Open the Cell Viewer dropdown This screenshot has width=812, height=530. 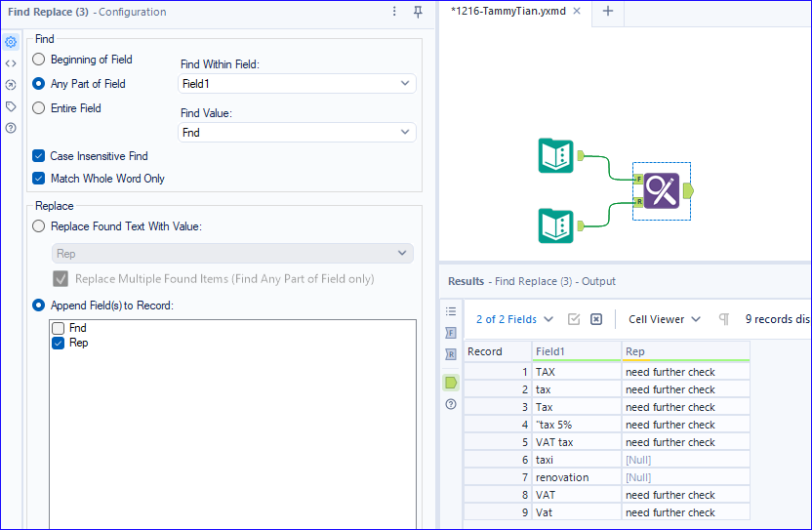(x=664, y=319)
